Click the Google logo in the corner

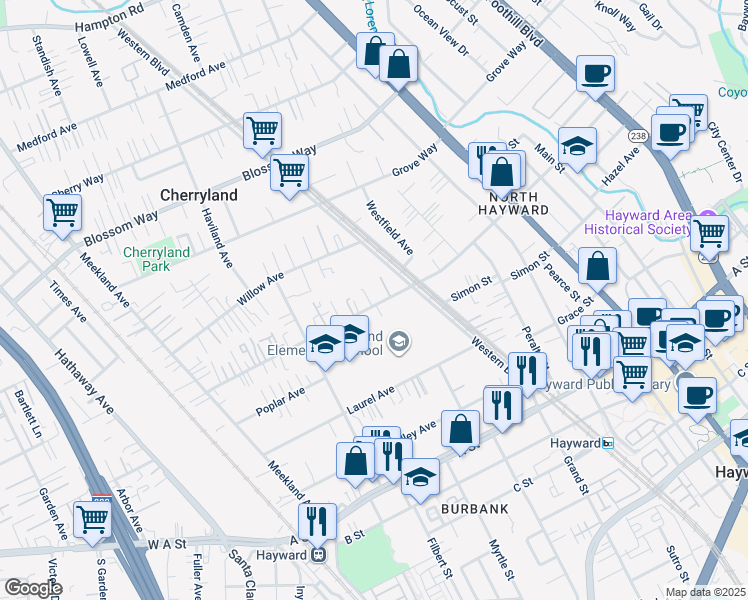point(32,588)
